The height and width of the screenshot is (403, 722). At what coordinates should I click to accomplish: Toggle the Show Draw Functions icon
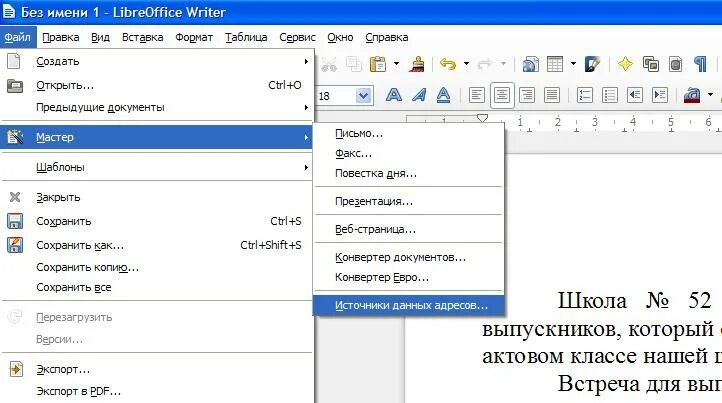tap(593, 64)
